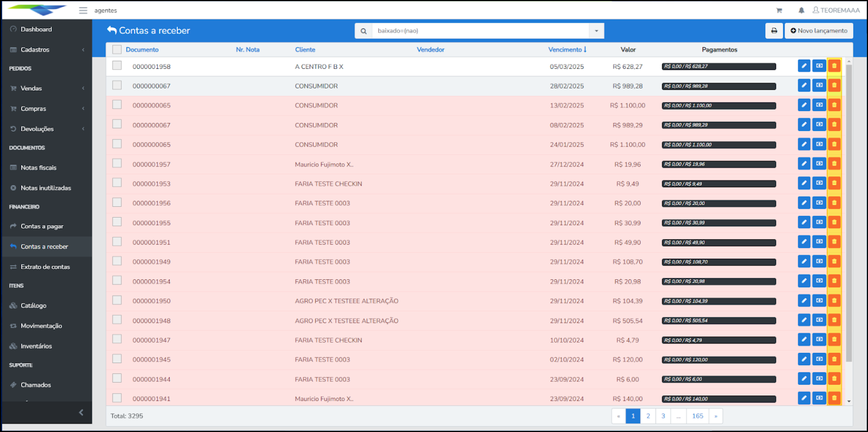Expand the Vendas sidebar menu
868x432 pixels.
click(x=47, y=88)
